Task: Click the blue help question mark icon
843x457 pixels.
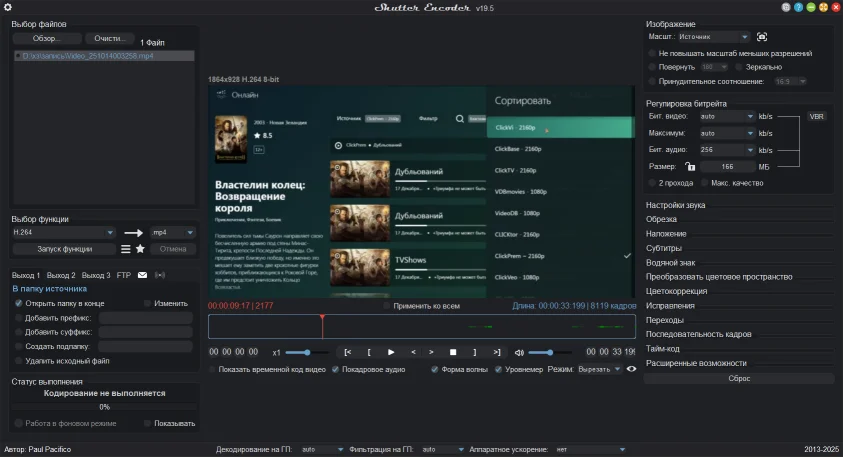Action: (798, 7)
